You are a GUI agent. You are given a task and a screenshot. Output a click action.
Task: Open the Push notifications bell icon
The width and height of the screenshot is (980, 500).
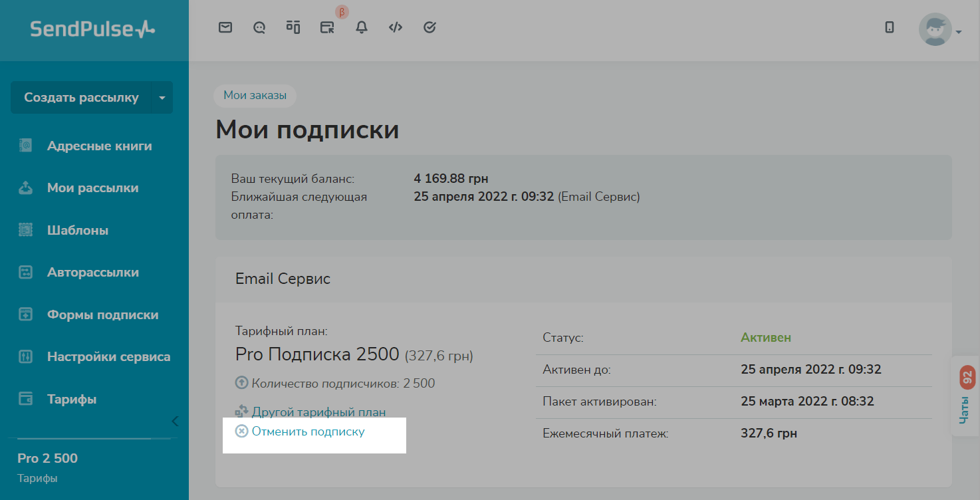[362, 27]
